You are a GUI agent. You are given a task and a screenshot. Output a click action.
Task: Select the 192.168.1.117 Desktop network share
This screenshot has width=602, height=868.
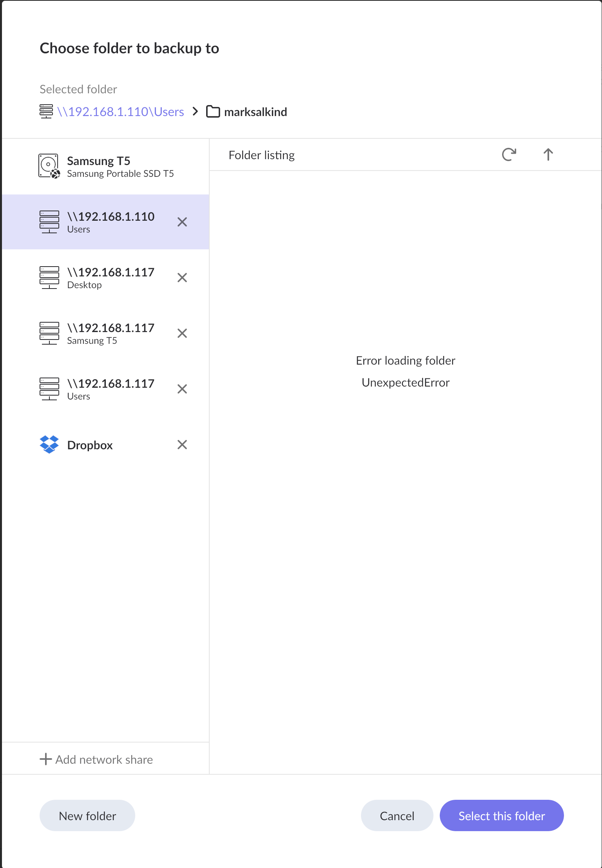105,278
